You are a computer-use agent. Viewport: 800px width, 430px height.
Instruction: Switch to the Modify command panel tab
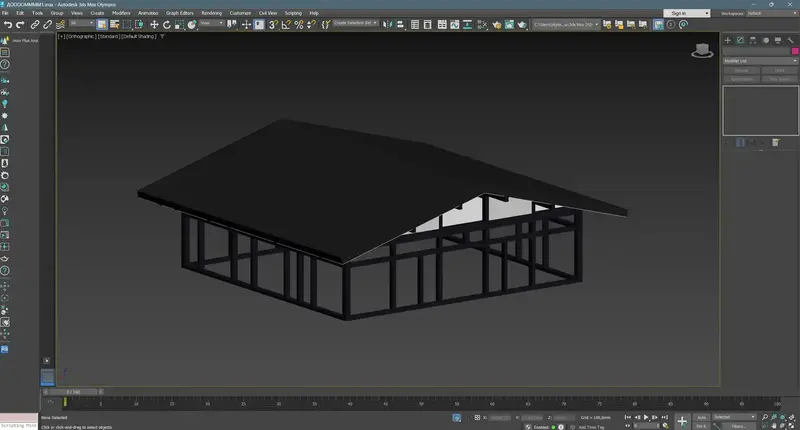click(740, 40)
